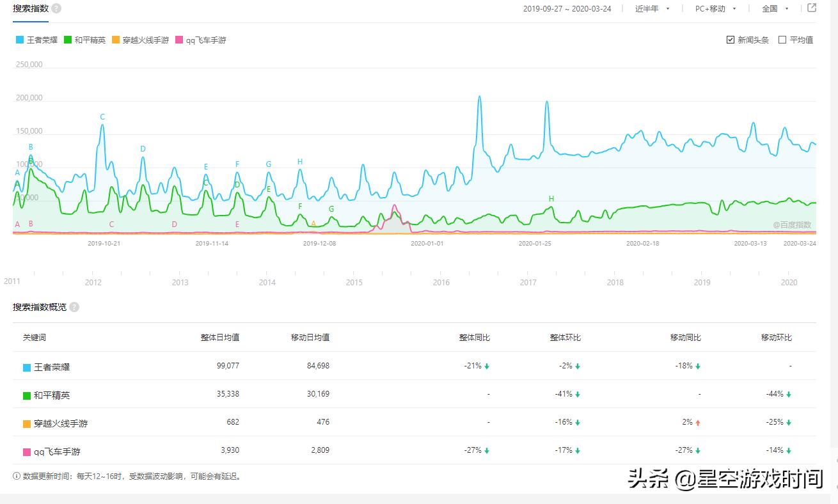Toggle 和平精英 legend series
Viewport: 838px width, 504px height.
85,40
